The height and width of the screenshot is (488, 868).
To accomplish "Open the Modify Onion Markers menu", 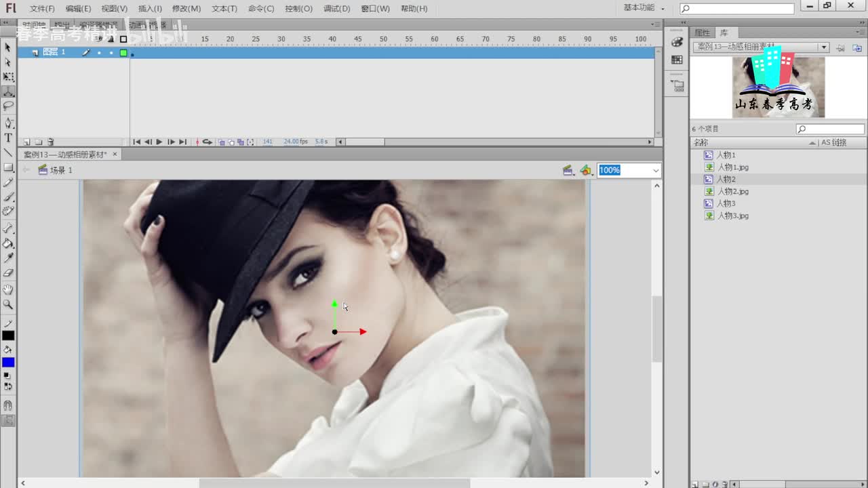I will tap(250, 142).
